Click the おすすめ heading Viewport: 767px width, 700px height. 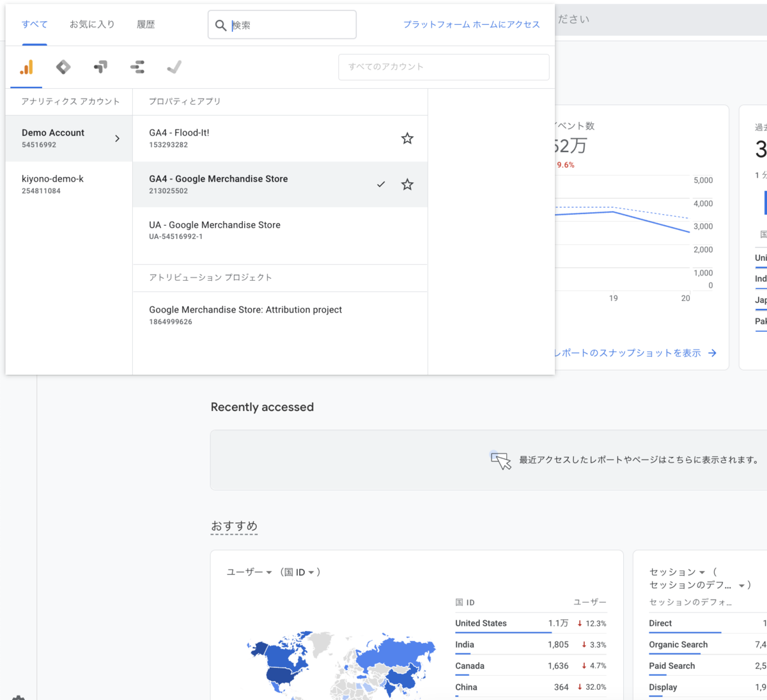point(234,525)
